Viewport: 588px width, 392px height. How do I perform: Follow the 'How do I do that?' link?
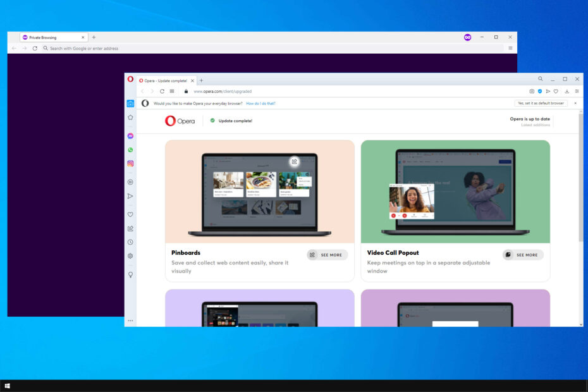(x=260, y=104)
